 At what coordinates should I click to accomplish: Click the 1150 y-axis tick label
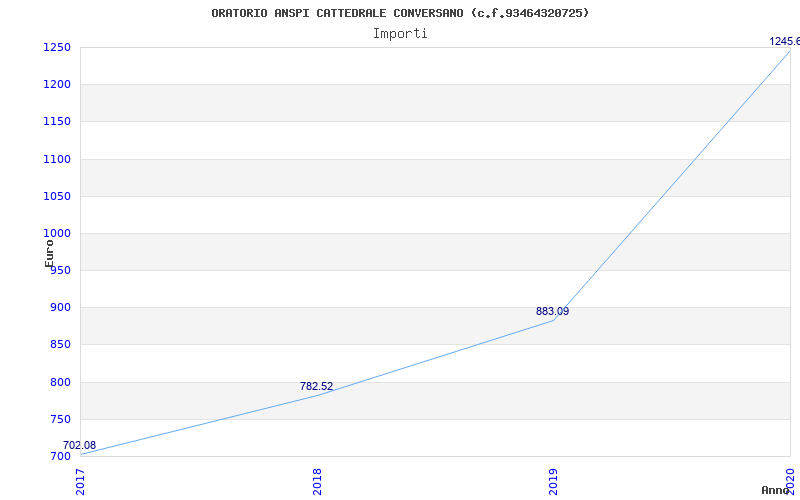[57, 121]
